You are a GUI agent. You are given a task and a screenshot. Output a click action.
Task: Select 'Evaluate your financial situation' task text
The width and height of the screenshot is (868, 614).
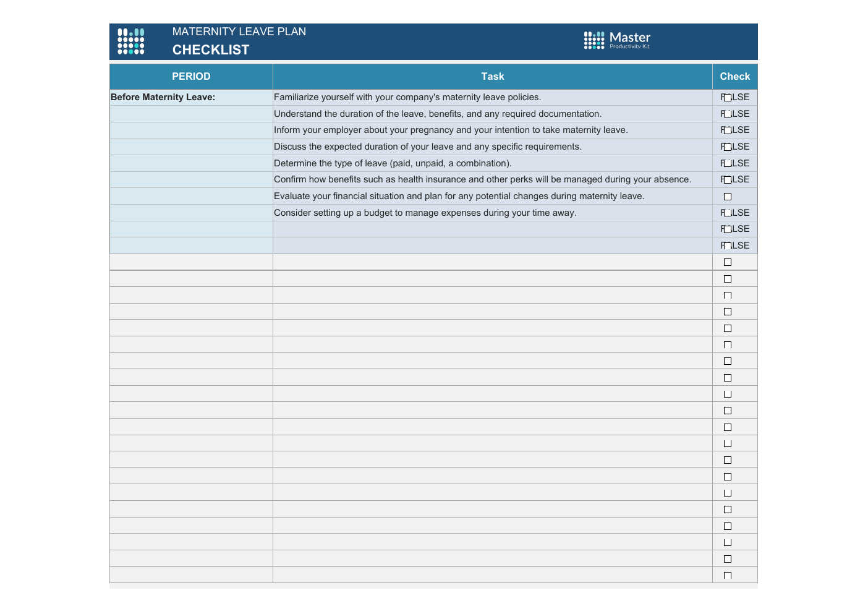pos(459,196)
